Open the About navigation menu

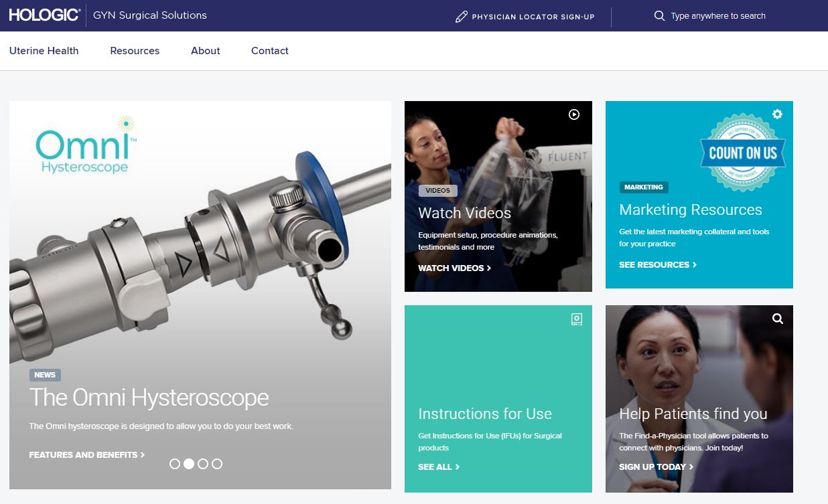pos(205,51)
